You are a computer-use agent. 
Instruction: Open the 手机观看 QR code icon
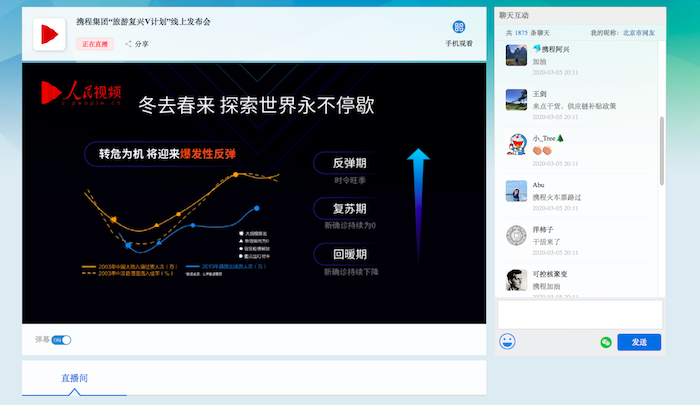[458, 27]
